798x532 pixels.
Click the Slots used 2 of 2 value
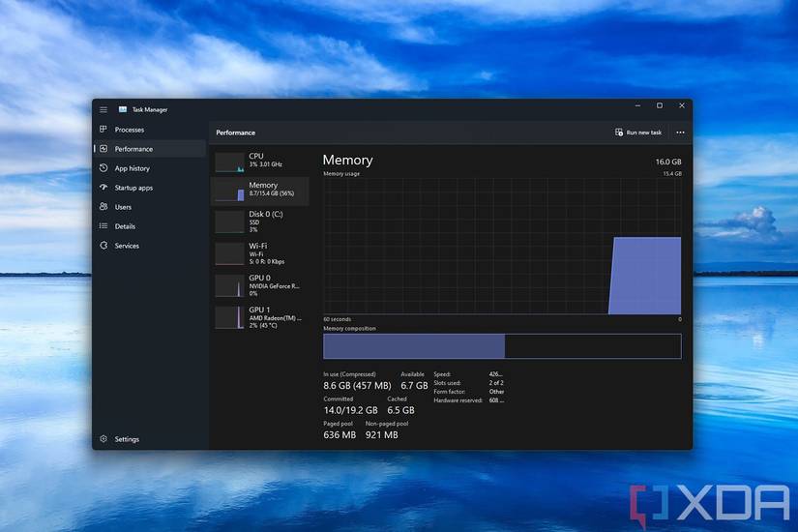click(496, 383)
